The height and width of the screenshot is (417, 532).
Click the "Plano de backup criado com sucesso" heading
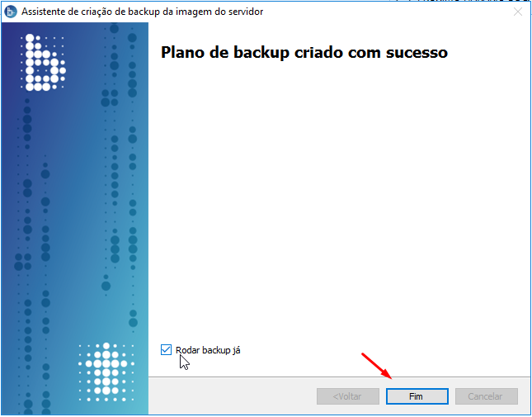pos(304,53)
